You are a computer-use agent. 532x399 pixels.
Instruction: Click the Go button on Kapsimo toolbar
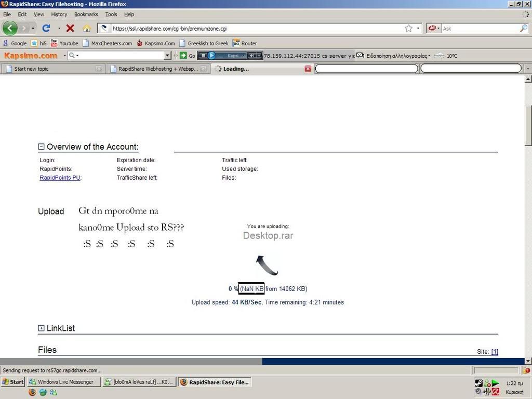point(188,56)
